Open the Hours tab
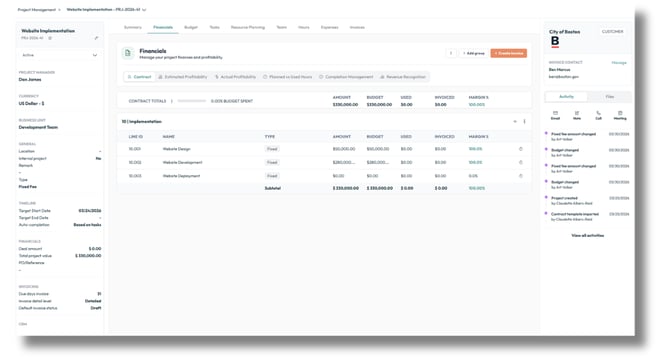The height and width of the screenshot is (360, 670). tap(304, 27)
